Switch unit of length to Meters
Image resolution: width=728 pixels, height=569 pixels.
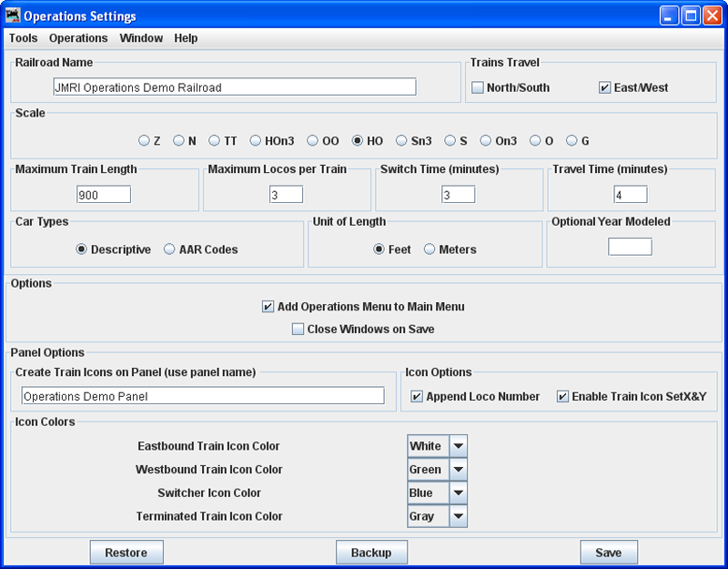click(430, 249)
